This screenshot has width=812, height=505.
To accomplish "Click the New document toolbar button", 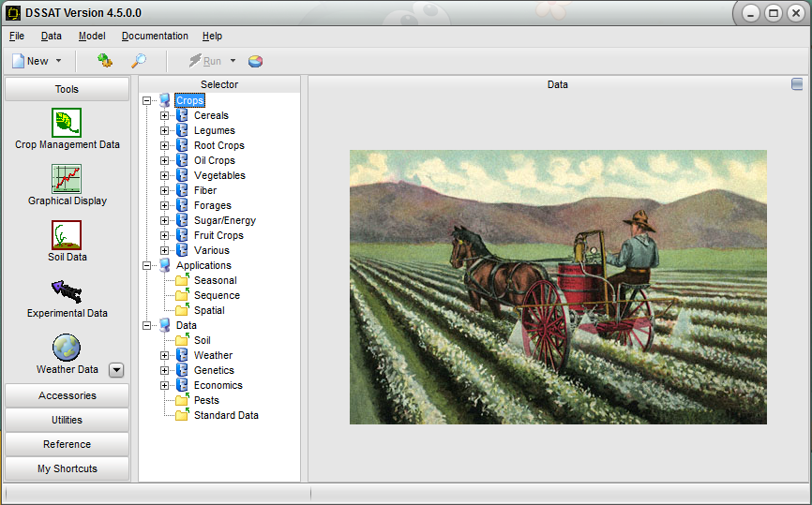I will tap(31, 61).
